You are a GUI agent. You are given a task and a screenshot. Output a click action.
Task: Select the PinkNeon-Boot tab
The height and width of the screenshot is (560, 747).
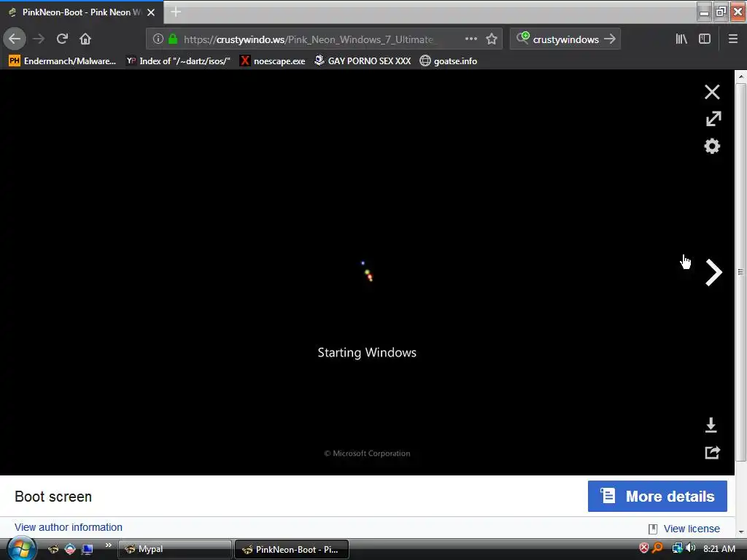(82, 12)
